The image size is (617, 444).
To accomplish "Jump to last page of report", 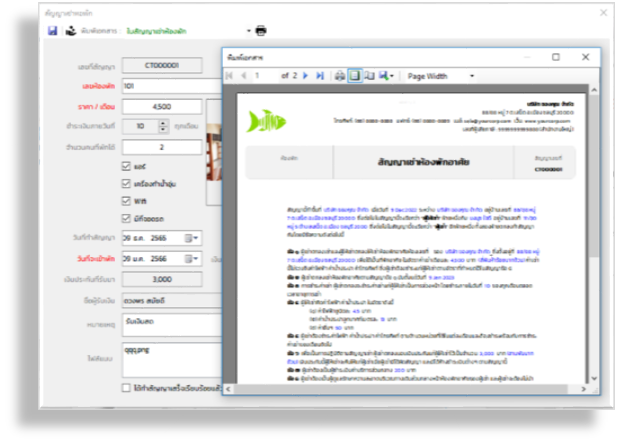I will [320, 76].
